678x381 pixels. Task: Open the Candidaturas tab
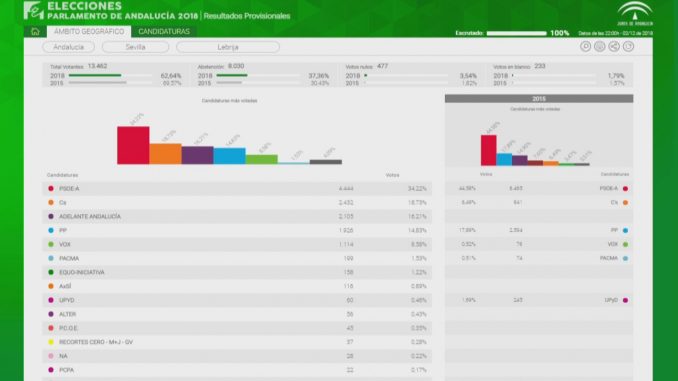(164, 31)
